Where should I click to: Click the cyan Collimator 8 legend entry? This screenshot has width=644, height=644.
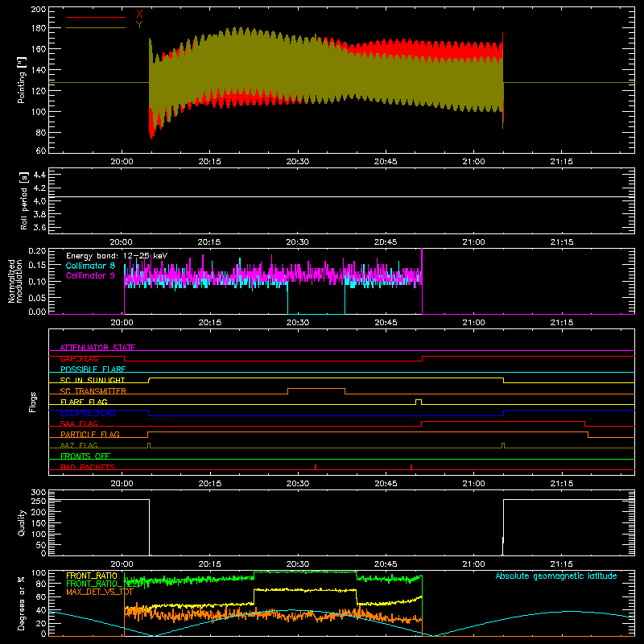[x=90, y=266]
